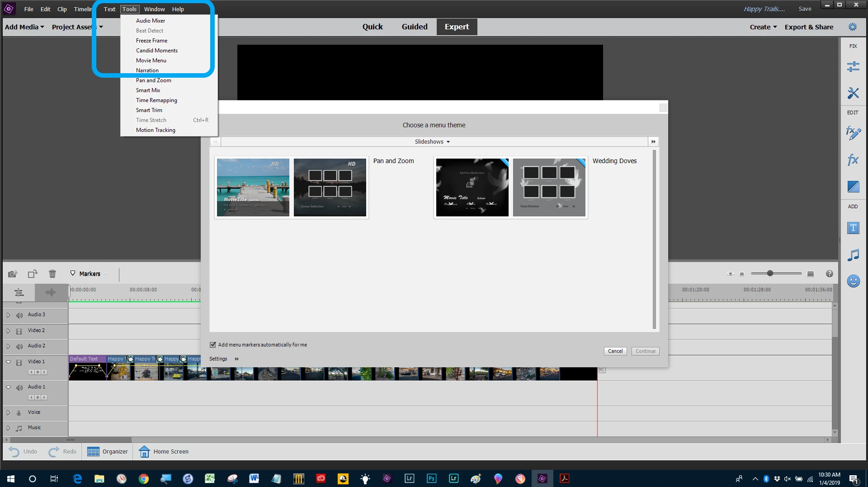Expand the Voice track
Screen dimensions: 868x487
[8, 412]
